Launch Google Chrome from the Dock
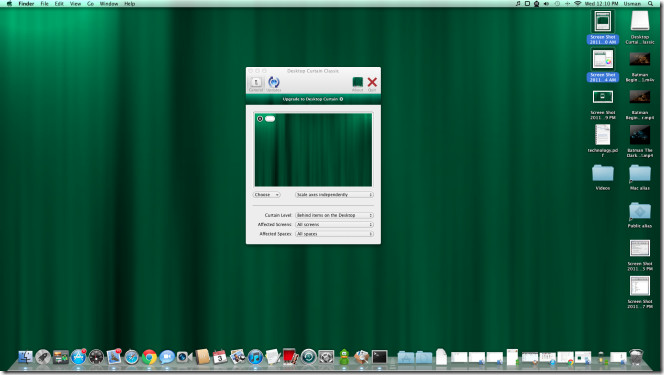The width and height of the screenshot is (664, 375). 149,357
